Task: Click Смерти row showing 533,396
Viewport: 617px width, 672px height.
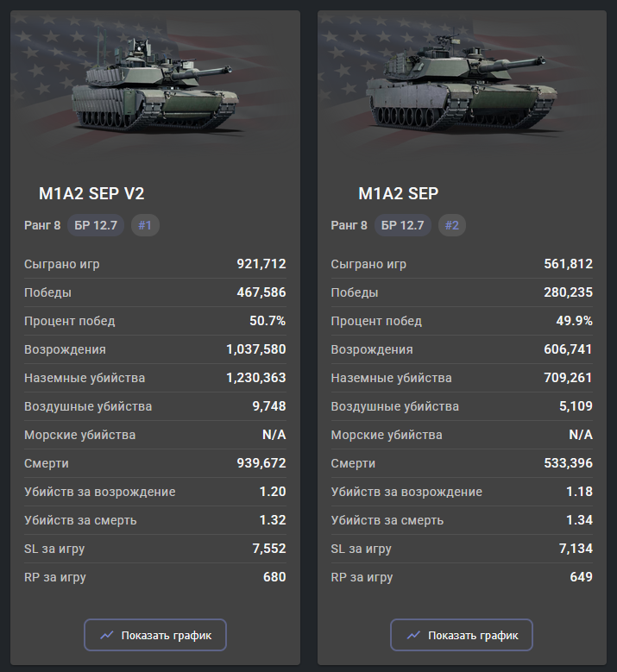Action: pyautogui.click(x=462, y=463)
